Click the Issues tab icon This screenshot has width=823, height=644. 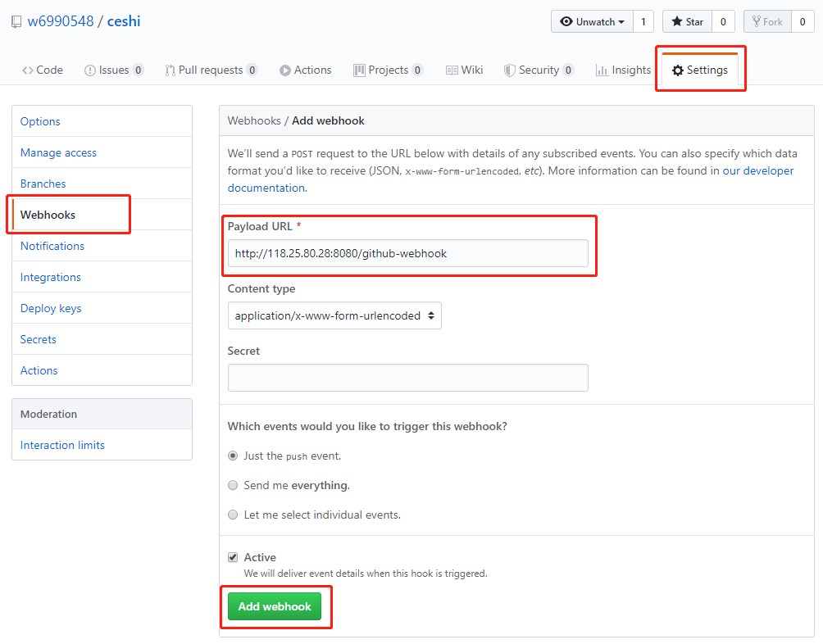90,70
